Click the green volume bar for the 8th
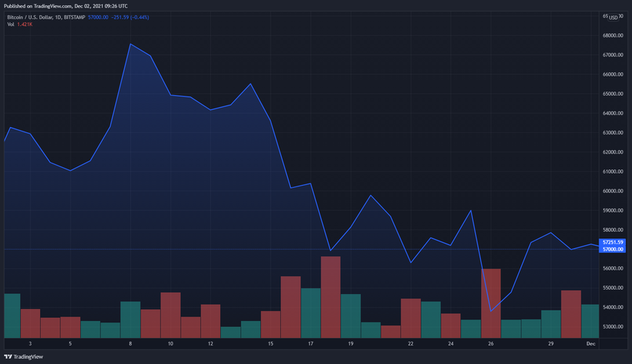 [x=131, y=319]
